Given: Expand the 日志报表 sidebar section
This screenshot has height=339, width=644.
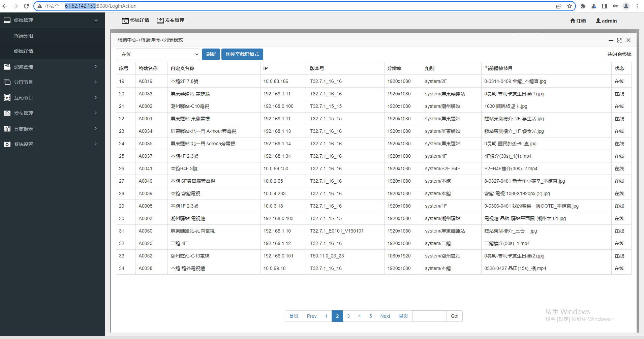Looking at the screenshot, I should pos(96,129).
